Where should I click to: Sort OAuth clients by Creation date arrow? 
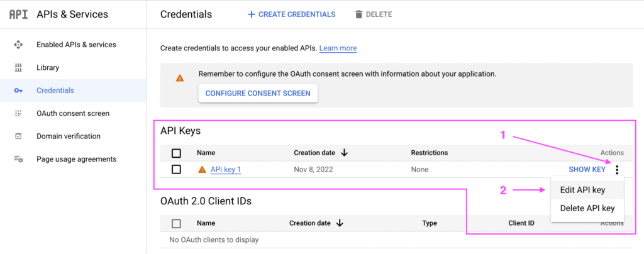340,224
